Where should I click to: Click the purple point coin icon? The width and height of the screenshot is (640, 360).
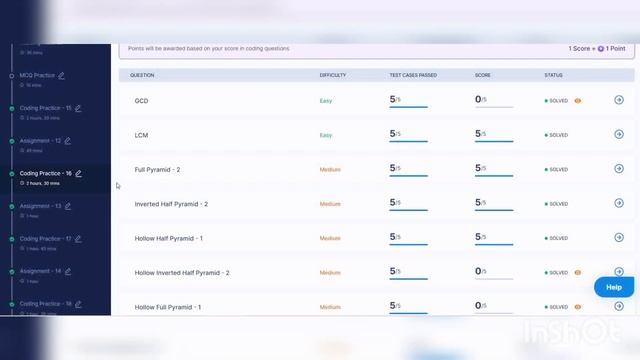pos(600,49)
